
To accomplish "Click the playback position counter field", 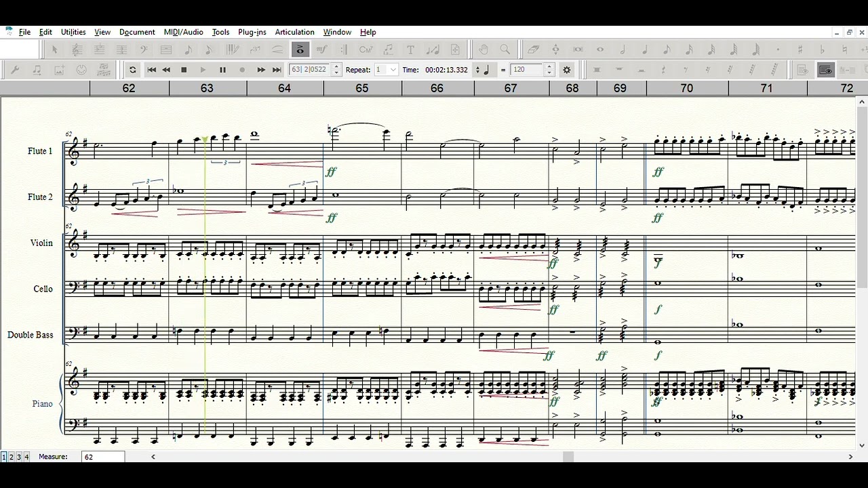I will tap(309, 70).
